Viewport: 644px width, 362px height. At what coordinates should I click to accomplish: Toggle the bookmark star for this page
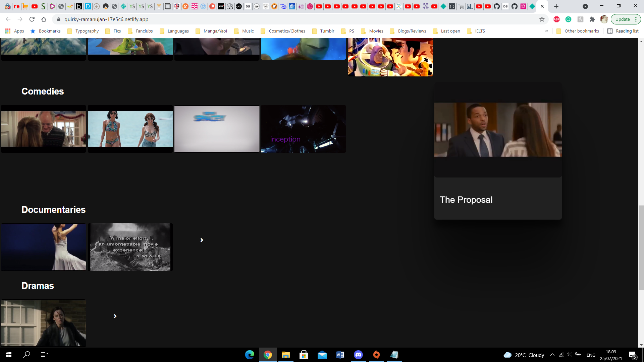coord(542,19)
